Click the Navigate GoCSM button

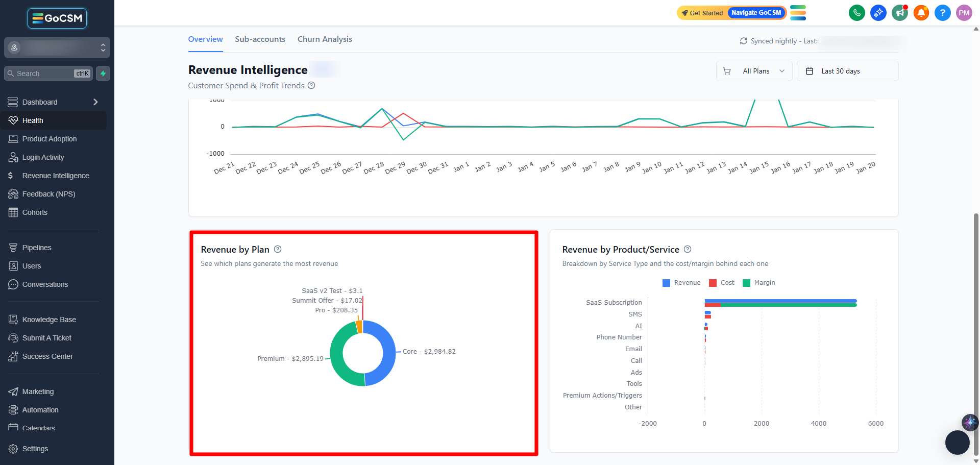pos(756,13)
